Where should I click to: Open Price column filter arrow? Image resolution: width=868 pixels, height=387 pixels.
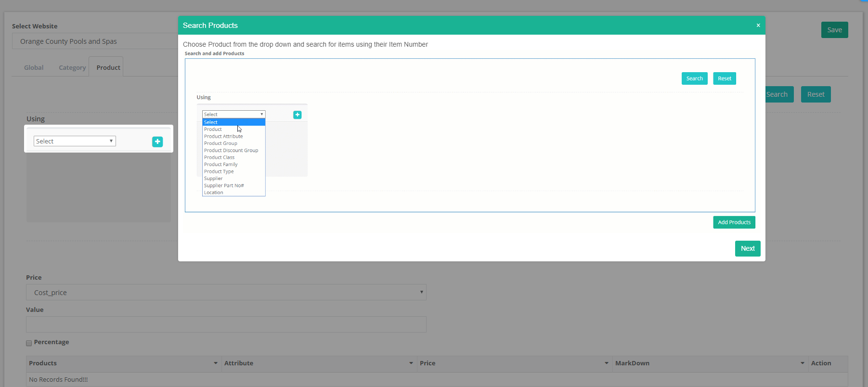607,363
